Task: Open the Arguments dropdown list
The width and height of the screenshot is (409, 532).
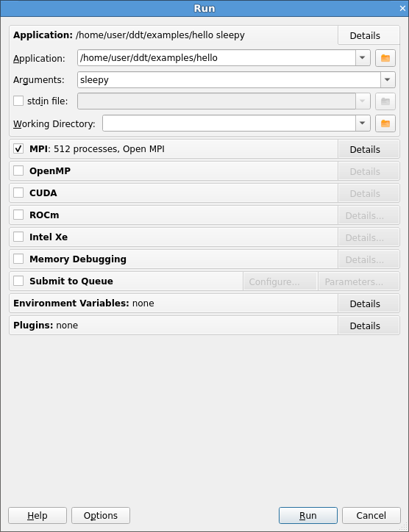Action: 388,80
